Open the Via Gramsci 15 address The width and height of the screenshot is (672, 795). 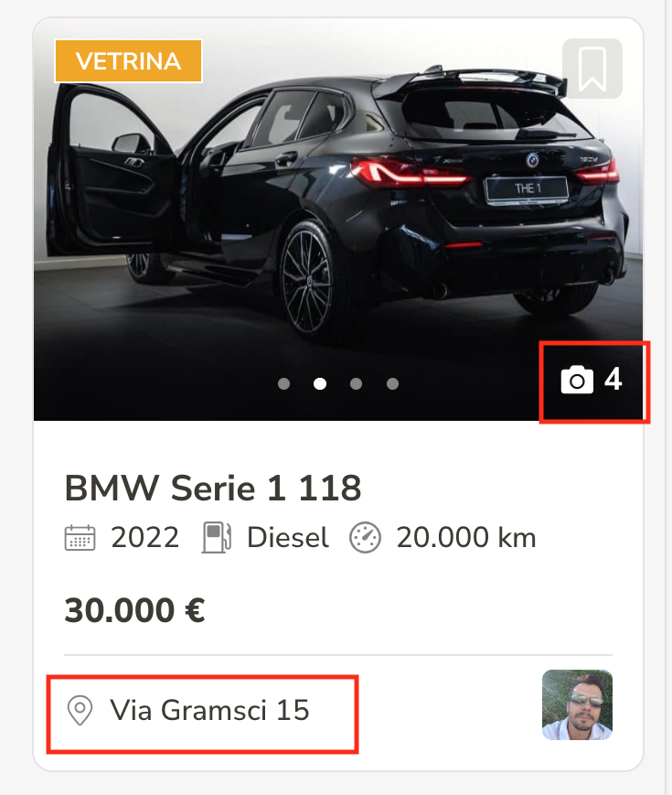click(209, 710)
